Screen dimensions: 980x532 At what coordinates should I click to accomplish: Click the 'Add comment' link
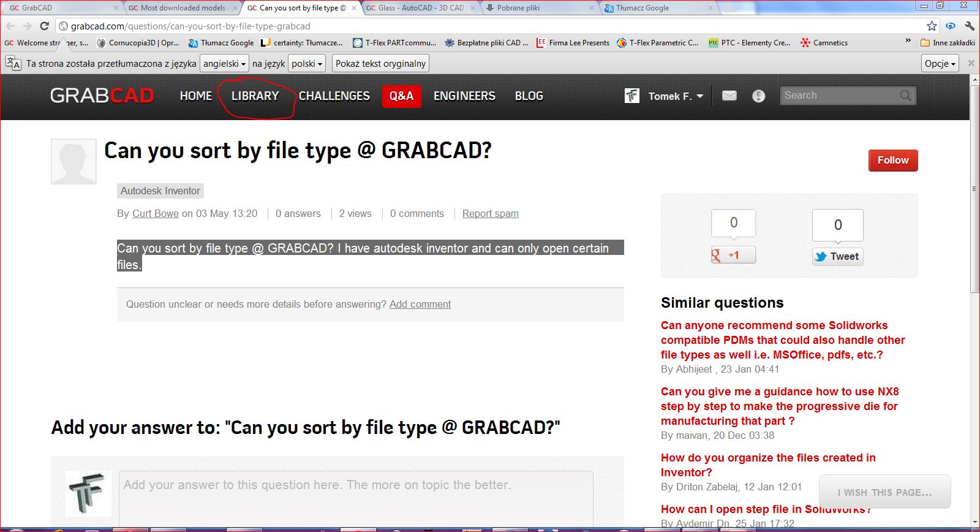pyautogui.click(x=420, y=304)
